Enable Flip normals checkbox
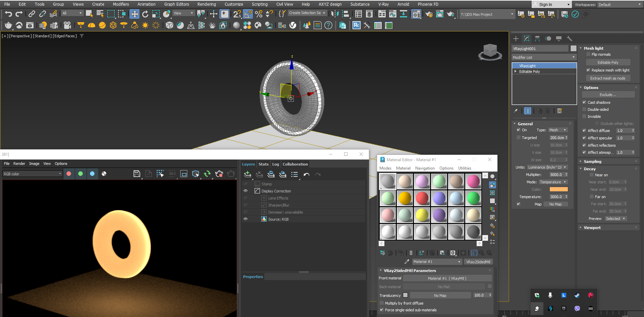Image resolution: width=644 pixels, height=317 pixels. [588, 54]
